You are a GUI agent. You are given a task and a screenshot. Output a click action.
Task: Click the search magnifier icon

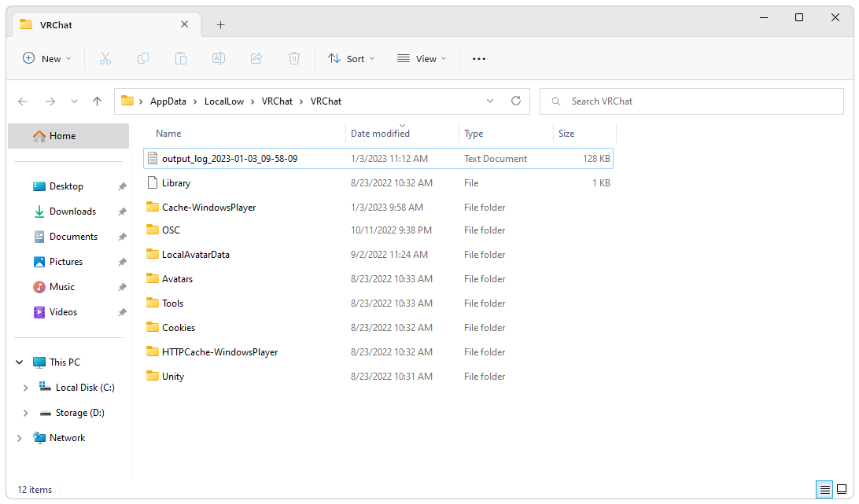[556, 101]
